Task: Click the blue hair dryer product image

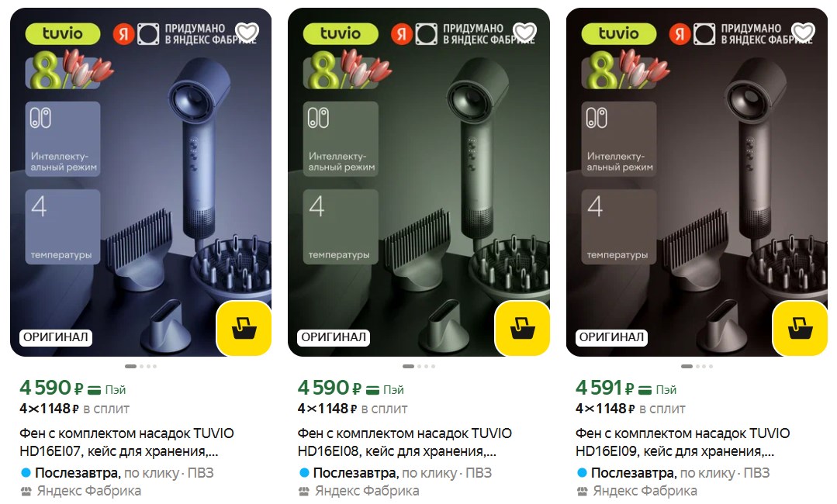Action: (x=140, y=182)
